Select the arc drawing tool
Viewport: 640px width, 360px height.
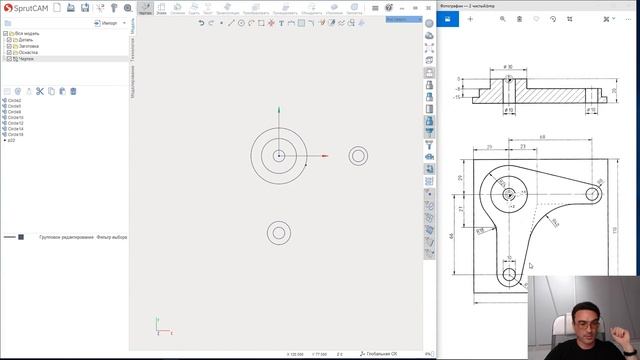(x=251, y=23)
